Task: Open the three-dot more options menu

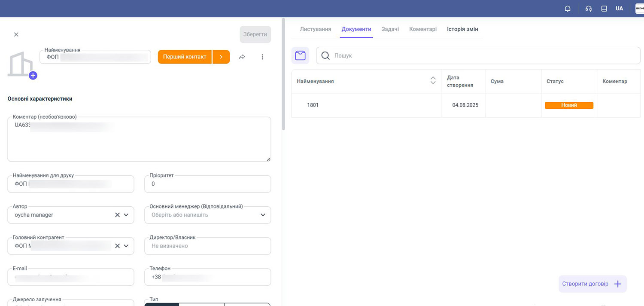Action: click(262, 57)
